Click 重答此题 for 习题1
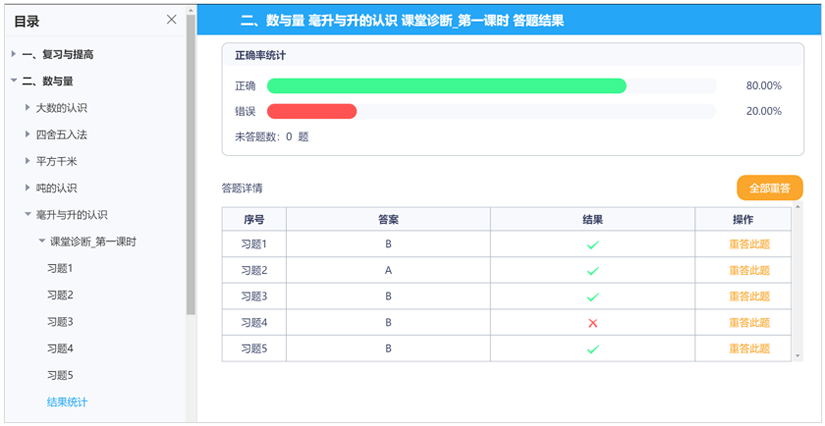The width and height of the screenshot is (825, 426). 749,245
